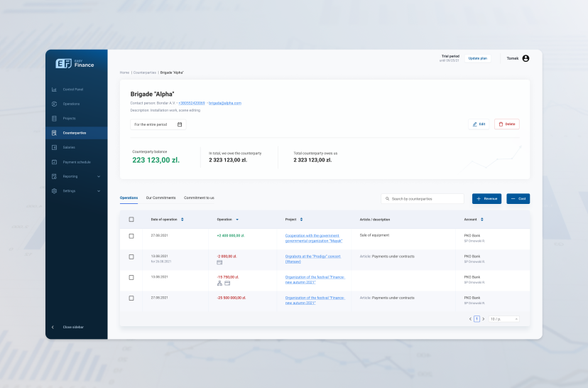
Task: Click the Revenue button
Action: [x=487, y=199]
